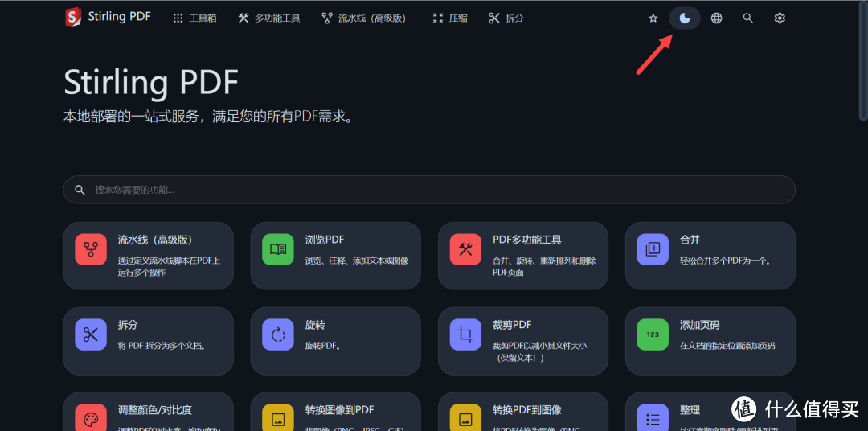The image size is (868, 431).
Task: Open the PDF多功能工具 card title
Action: 527,240
